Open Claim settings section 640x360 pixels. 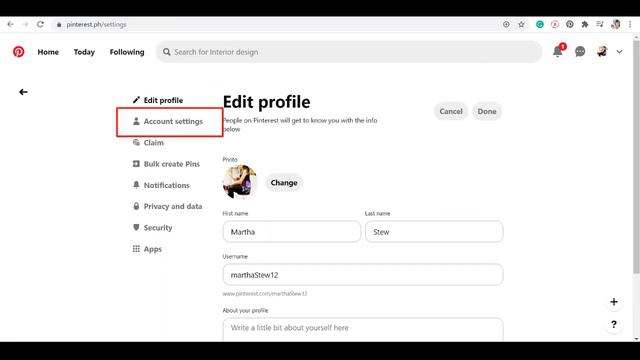point(148,142)
